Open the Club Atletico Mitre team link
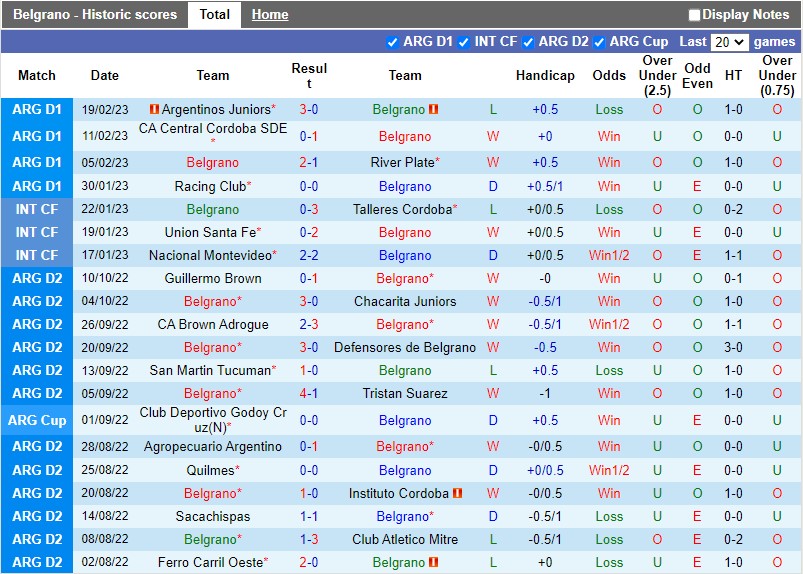 click(405, 539)
